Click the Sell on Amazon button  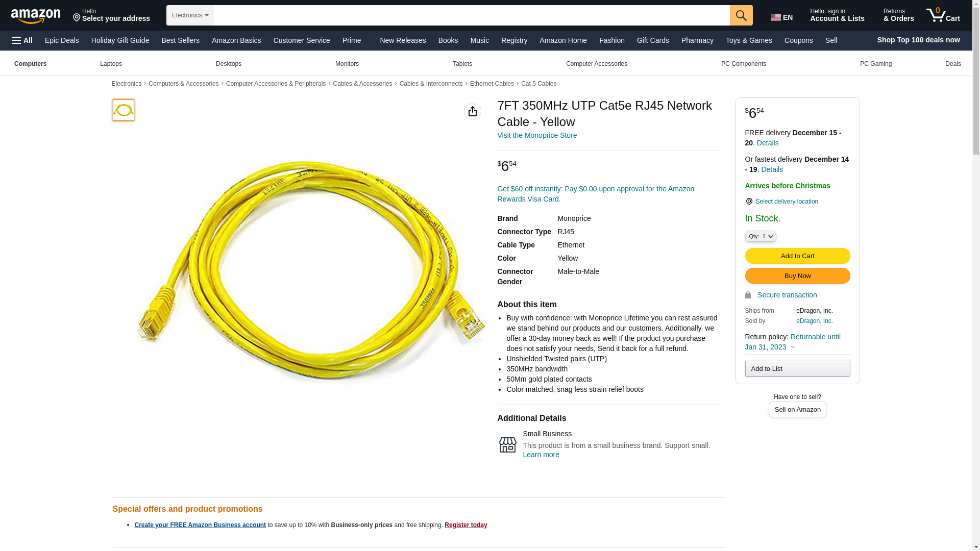(797, 410)
